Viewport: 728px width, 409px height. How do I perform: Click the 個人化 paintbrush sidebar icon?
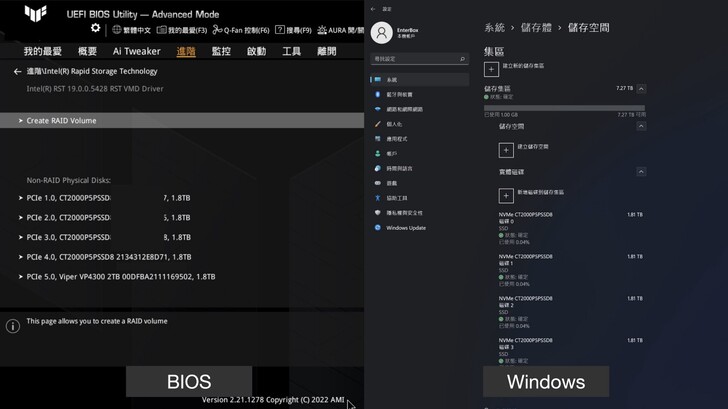pyautogui.click(x=377, y=124)
